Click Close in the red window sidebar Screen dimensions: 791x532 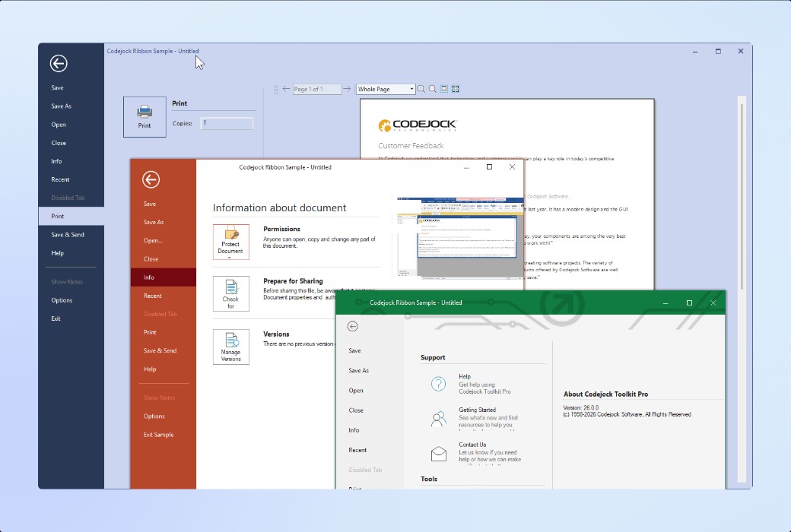pos(163,258)
